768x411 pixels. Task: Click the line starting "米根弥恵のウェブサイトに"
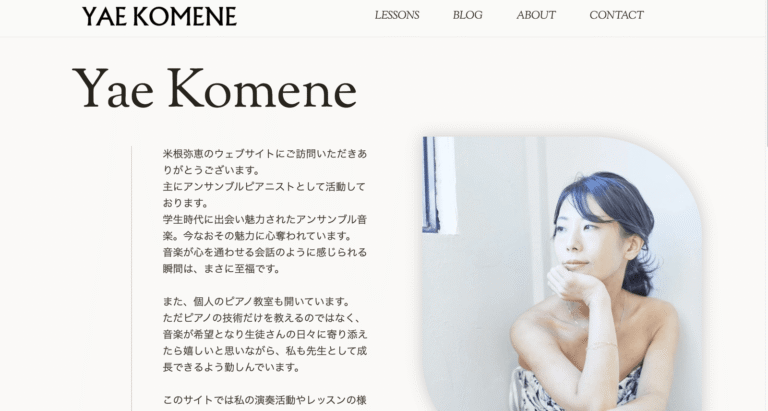[264, 154]
